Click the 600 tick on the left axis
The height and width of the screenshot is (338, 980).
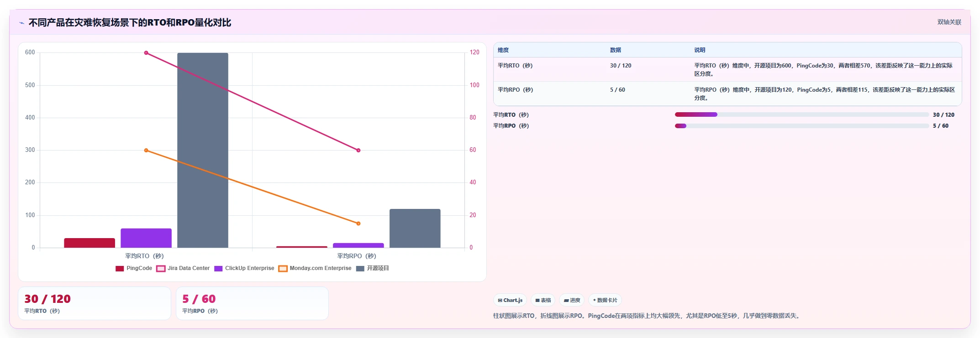click(30, 52)
